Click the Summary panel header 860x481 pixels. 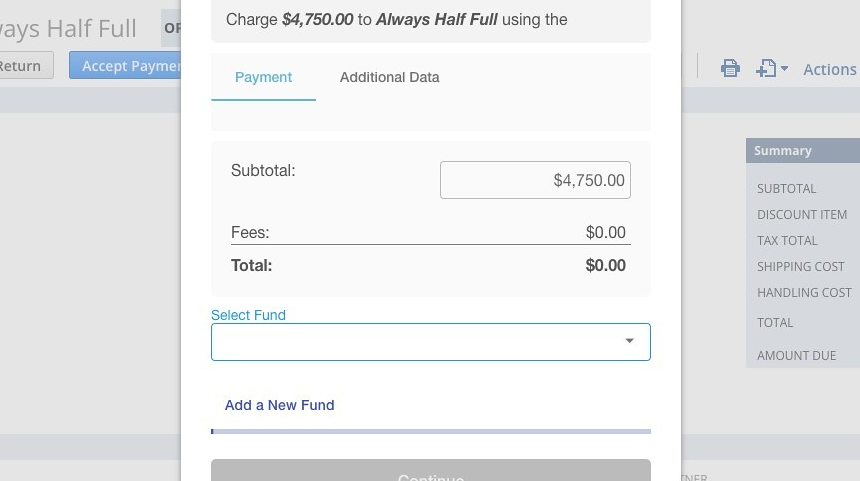point(803,151)
